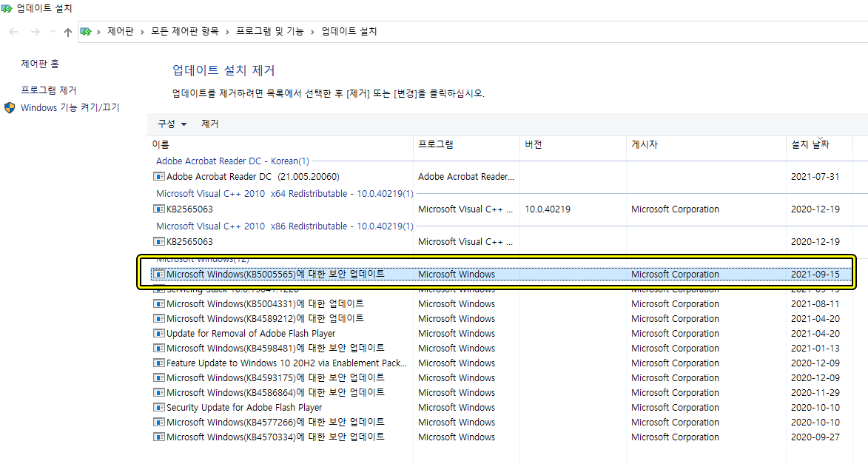Viewport: 868px width, 464px height.
Task: Click the Adobe Acrobat Reader DC update icon
Action: click(159, 176)
